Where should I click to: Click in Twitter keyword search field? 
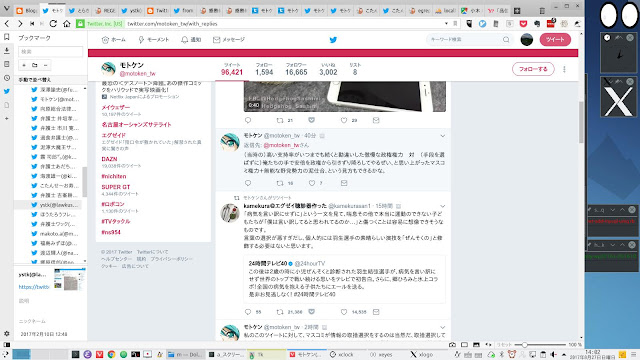465,40
